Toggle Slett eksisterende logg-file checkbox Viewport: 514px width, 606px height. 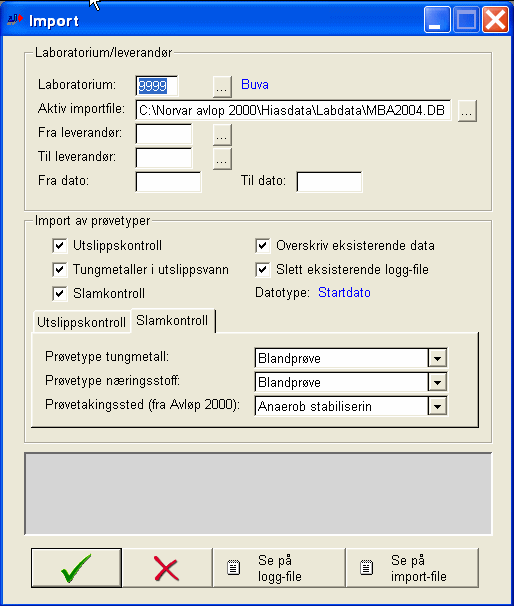(262, 270)
